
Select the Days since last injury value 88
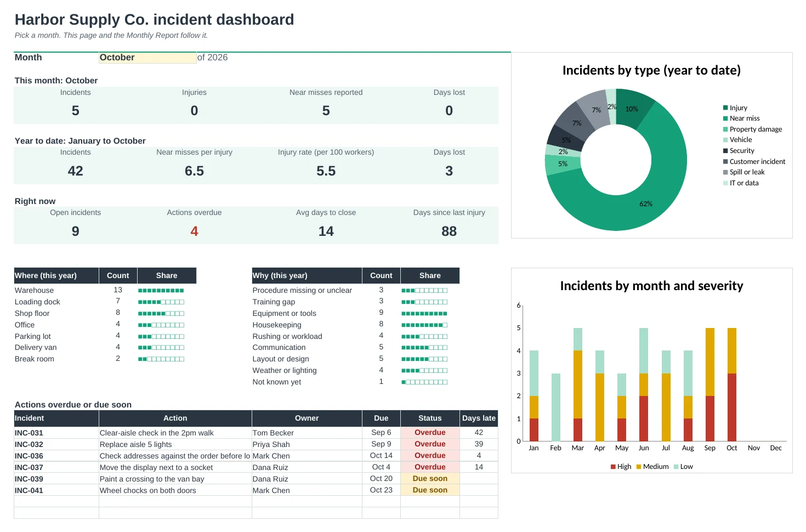(x=449, y=231)
